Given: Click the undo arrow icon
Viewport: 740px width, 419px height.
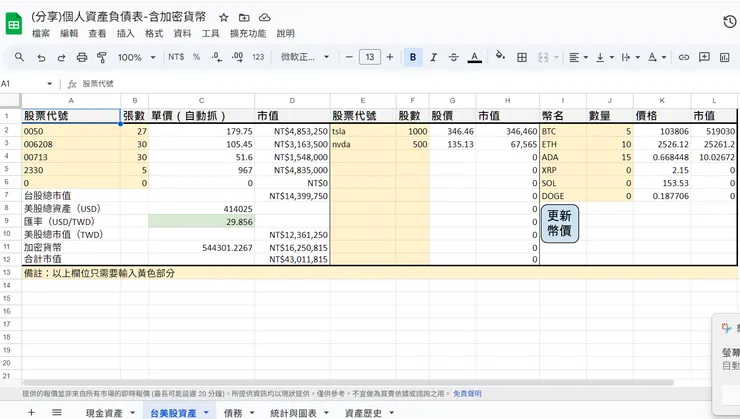Looking at the screenshot, I should pos(42,57).
